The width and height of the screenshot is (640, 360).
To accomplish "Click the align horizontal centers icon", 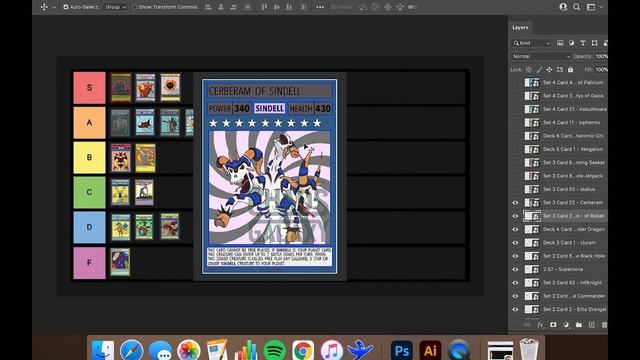I will [221, 7].
